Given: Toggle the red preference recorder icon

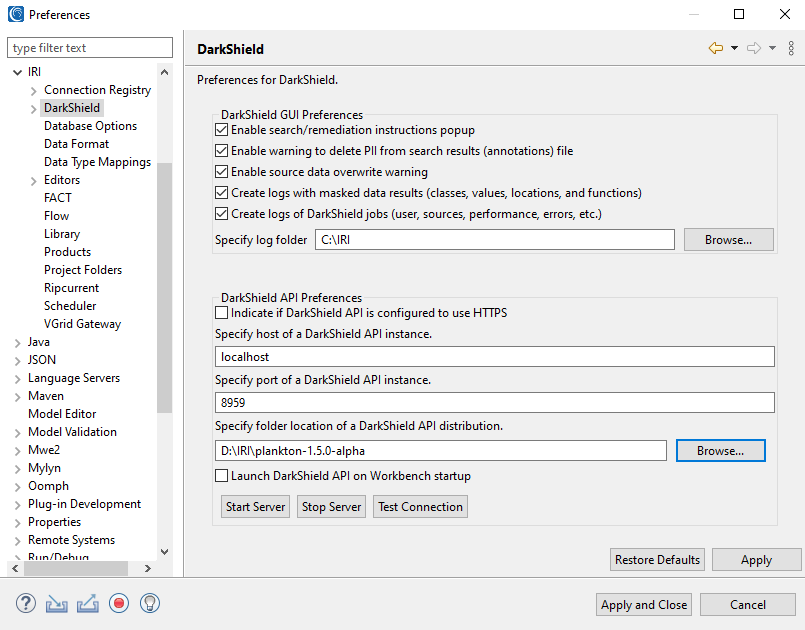Looking at the screenshot, I should pos(118,603).
